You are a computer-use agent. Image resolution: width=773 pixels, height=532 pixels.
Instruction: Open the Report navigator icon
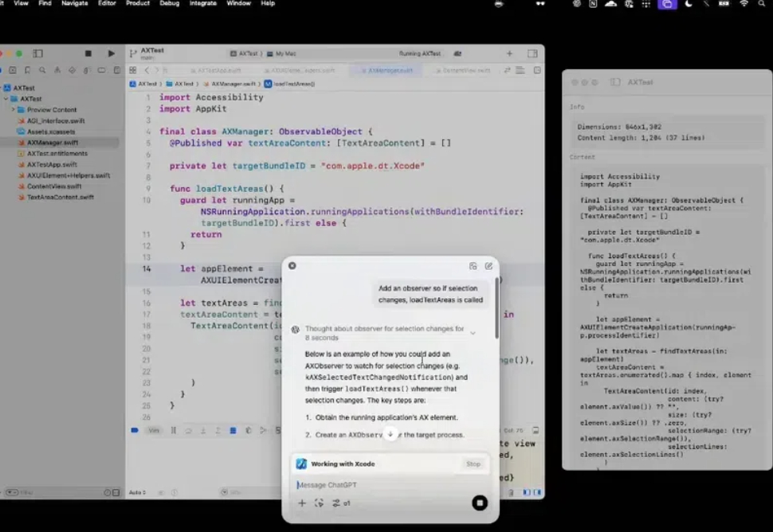tap(117, 70)
